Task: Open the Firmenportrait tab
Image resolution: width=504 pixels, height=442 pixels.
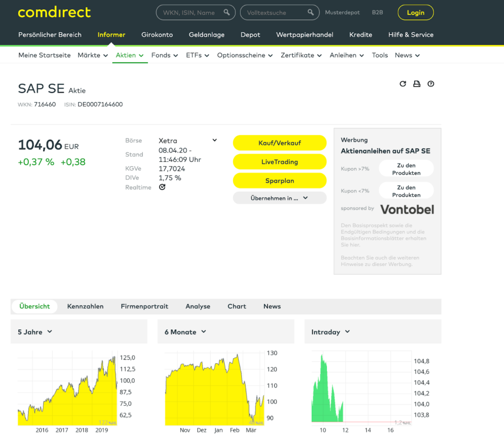Action: [144, 306]
